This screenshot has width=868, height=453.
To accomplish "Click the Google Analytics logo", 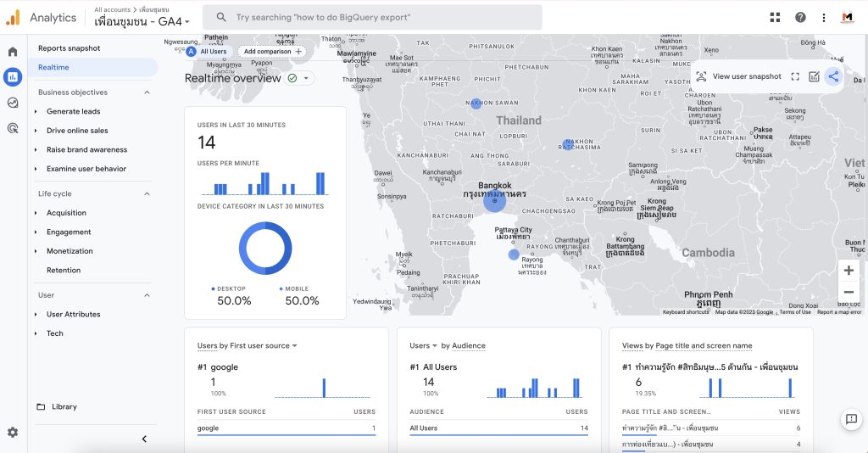I will 13,18.
